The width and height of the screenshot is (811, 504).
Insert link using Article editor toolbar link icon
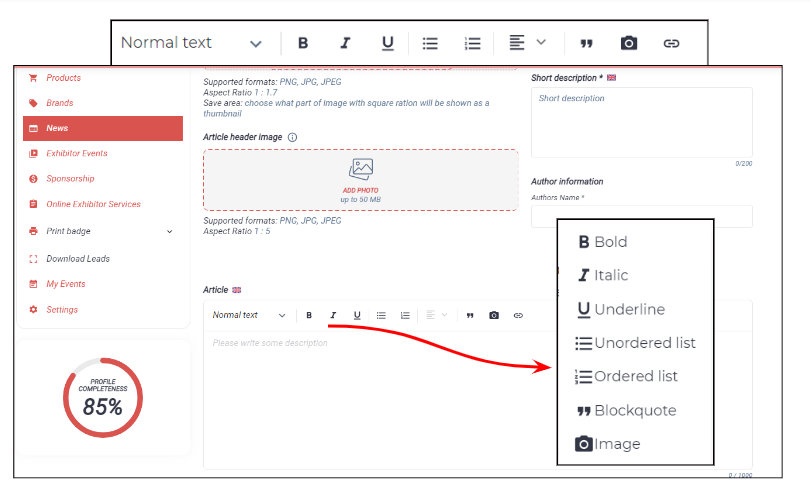518,315
